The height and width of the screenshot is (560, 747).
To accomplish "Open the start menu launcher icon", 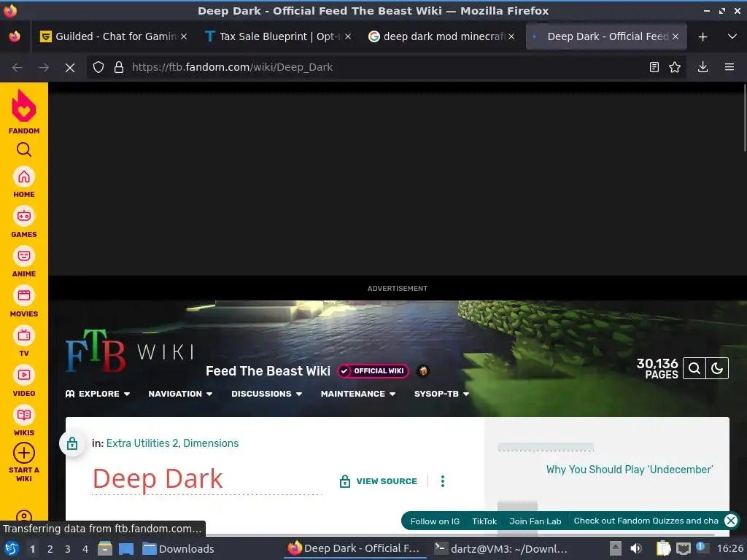I will pyautogui.click(x=12, y=548).
